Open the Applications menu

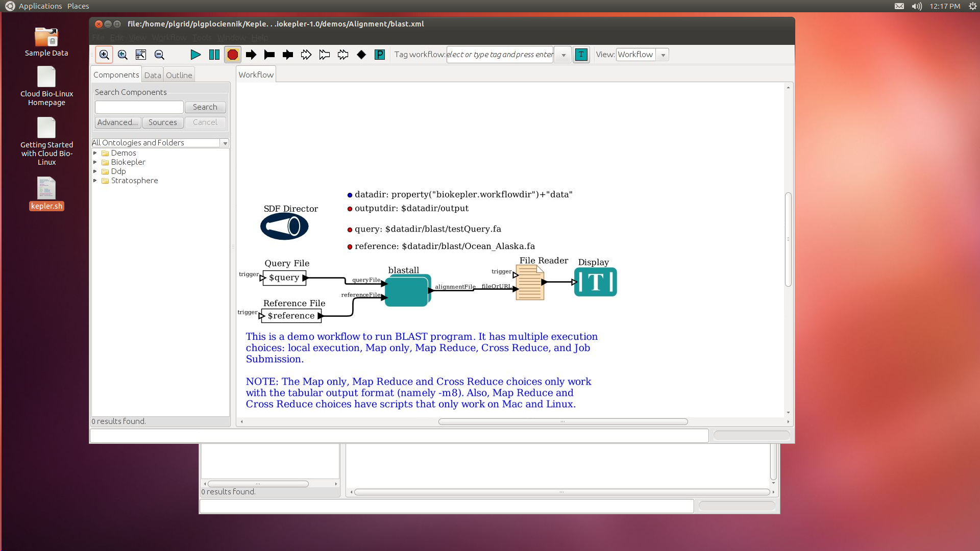click(x=40, y=6)
